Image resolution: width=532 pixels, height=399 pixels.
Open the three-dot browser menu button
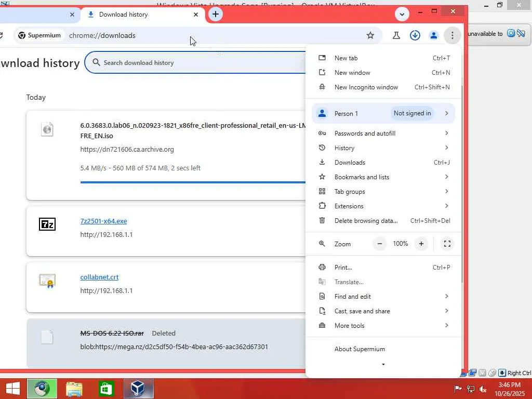pyautogui.click(x=453, y=35)
